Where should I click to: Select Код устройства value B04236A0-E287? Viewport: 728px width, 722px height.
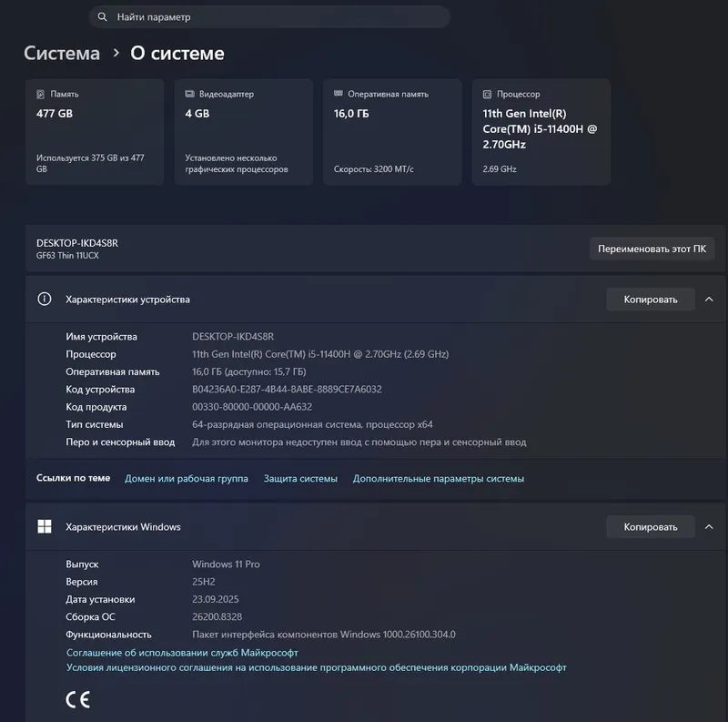pyautogui.click(x=287, y=390)
